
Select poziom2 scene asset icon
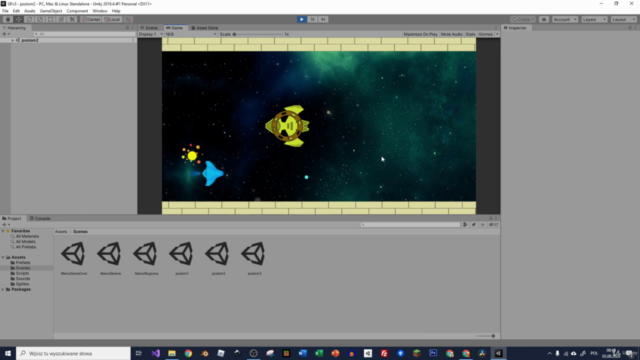218,254
